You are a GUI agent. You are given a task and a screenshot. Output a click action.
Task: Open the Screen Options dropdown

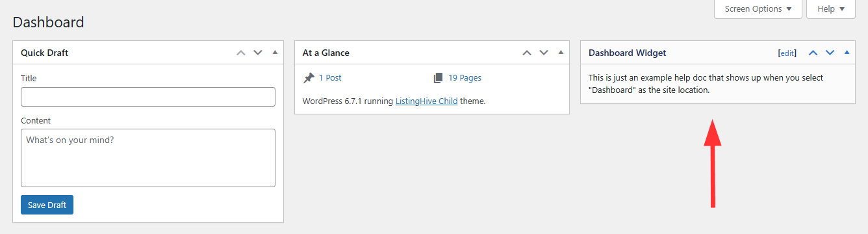pyautogui.click(x=758, y=9)
